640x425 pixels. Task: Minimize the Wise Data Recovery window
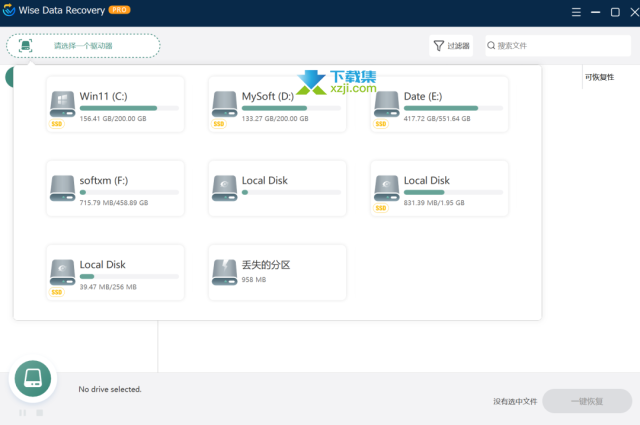[x=596, y=12]
